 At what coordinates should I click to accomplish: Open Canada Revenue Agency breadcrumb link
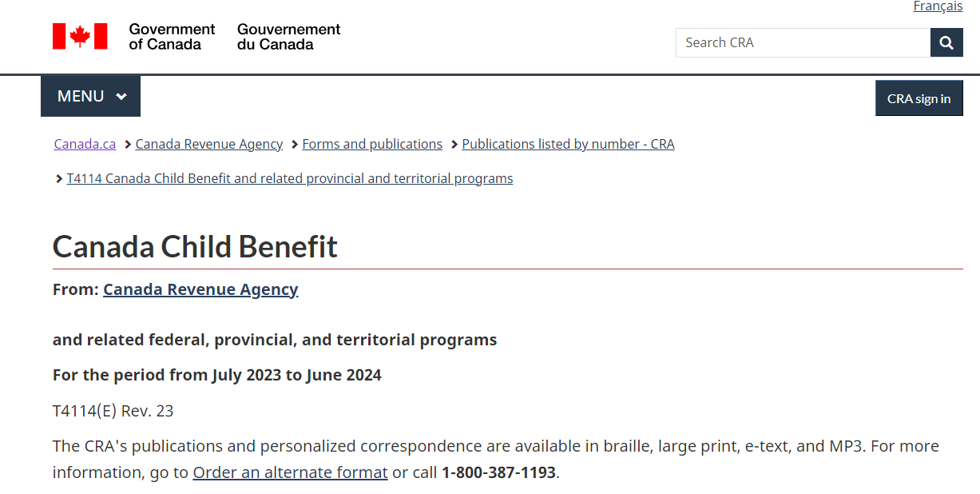click(x=209, y=144)
